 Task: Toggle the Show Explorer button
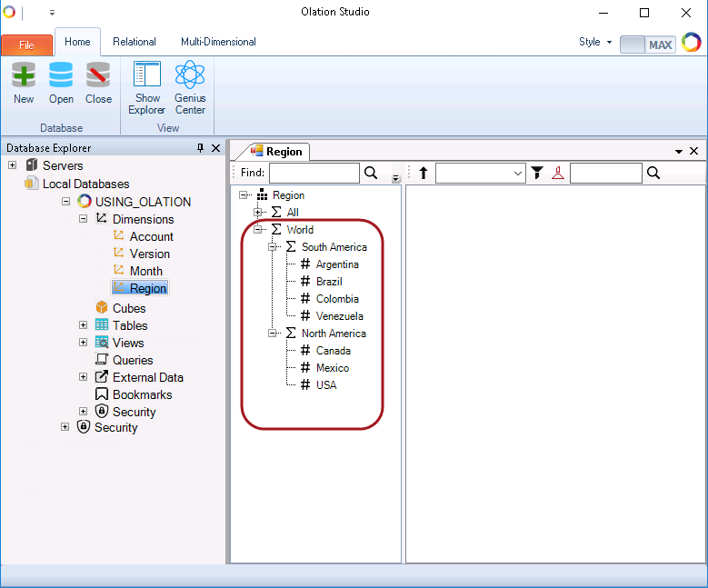click(146, 88)
